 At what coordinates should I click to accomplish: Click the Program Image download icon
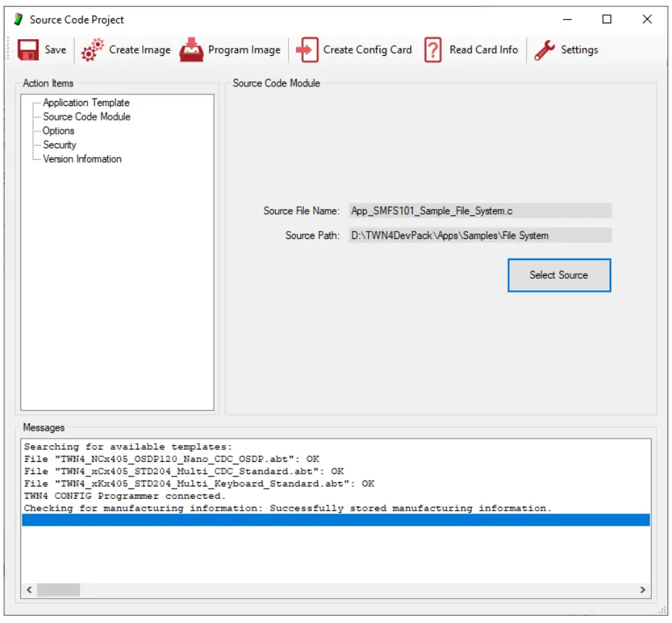192,50
